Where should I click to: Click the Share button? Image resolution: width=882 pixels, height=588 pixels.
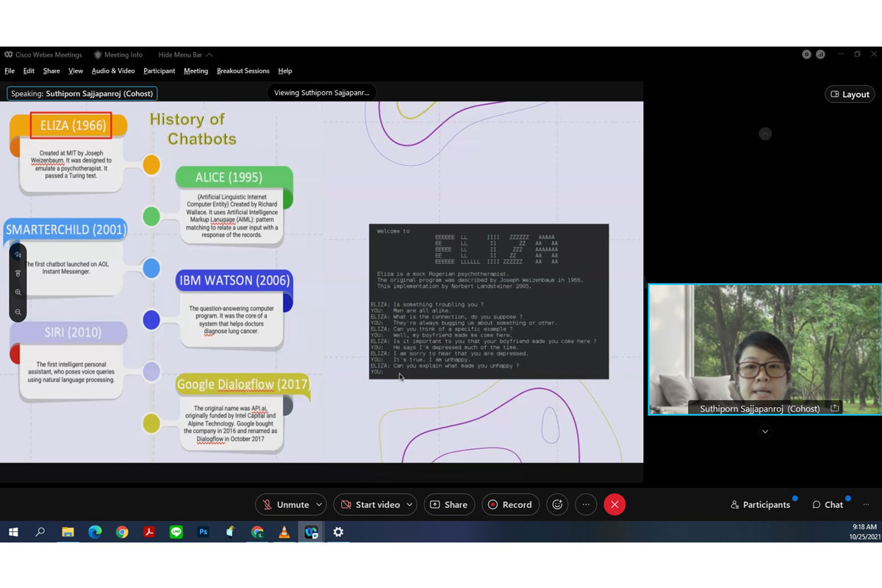[x=448, y=504]
